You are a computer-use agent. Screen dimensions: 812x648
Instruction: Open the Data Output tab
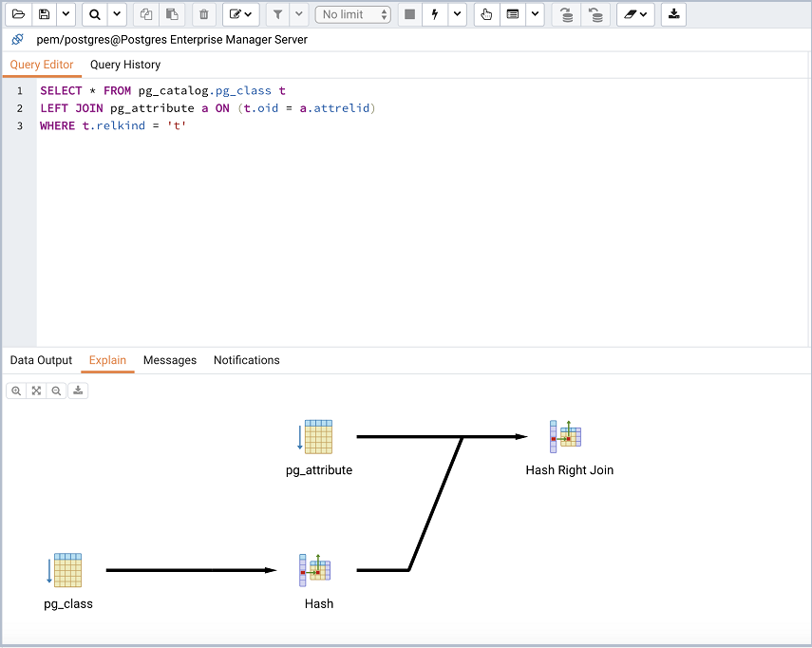(41, 360)
